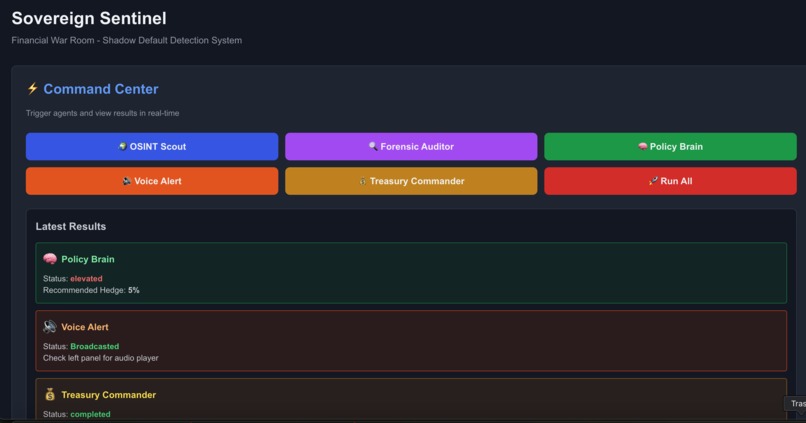Viewport: 806px width, 423px height.
Task: Click 'Check left panel for audio player' text
Action: point(101,358)
